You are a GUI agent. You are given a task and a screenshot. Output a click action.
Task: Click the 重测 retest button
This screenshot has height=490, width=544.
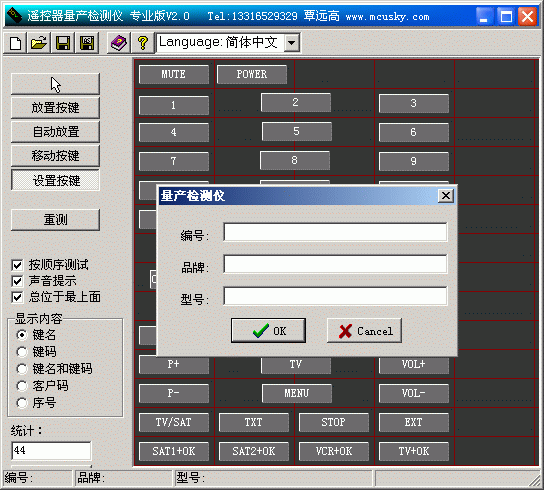coord(56,220)
